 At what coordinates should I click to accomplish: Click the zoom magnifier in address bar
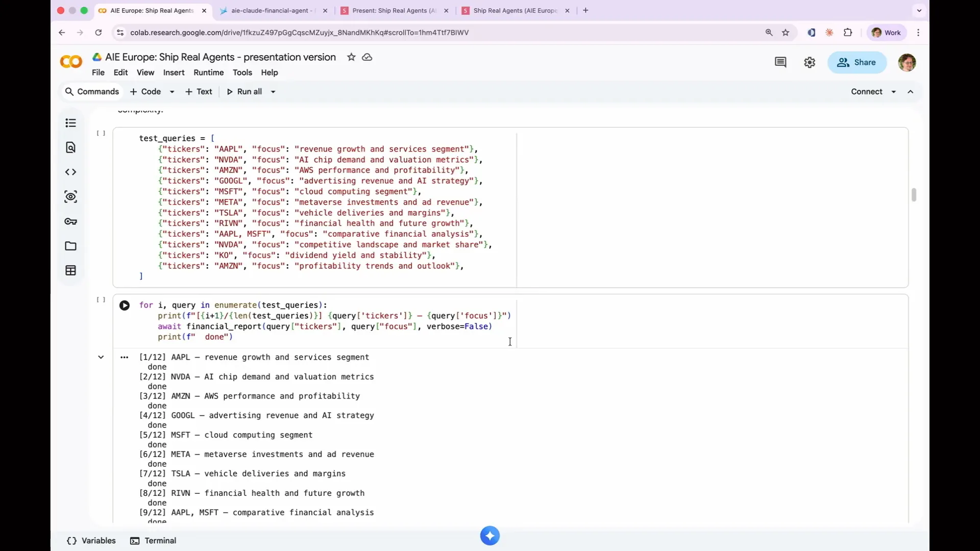click(769, 33)
